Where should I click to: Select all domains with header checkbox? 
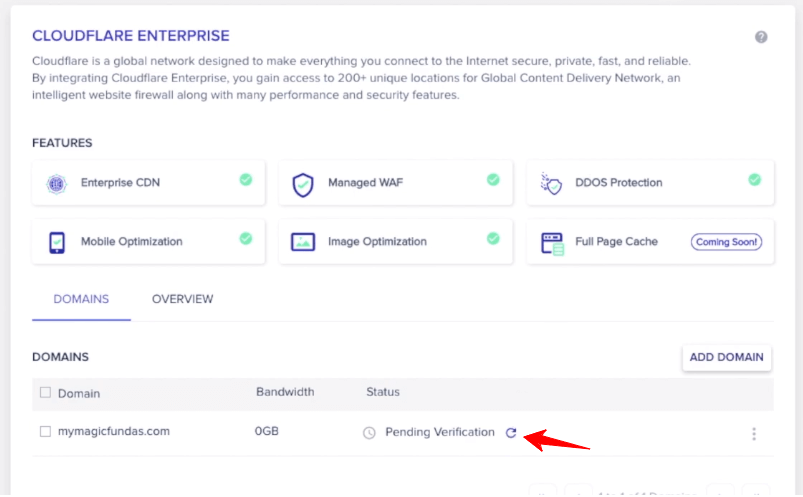click(x=46, y=392)
